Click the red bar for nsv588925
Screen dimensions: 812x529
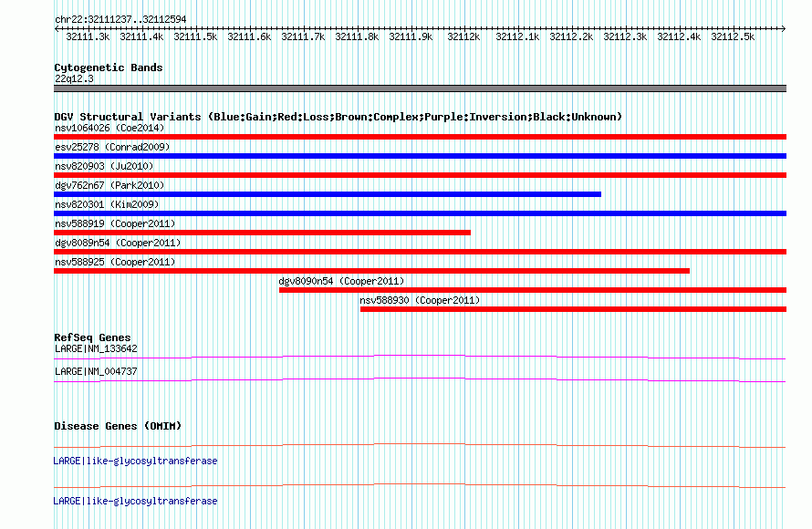[372, 271]
